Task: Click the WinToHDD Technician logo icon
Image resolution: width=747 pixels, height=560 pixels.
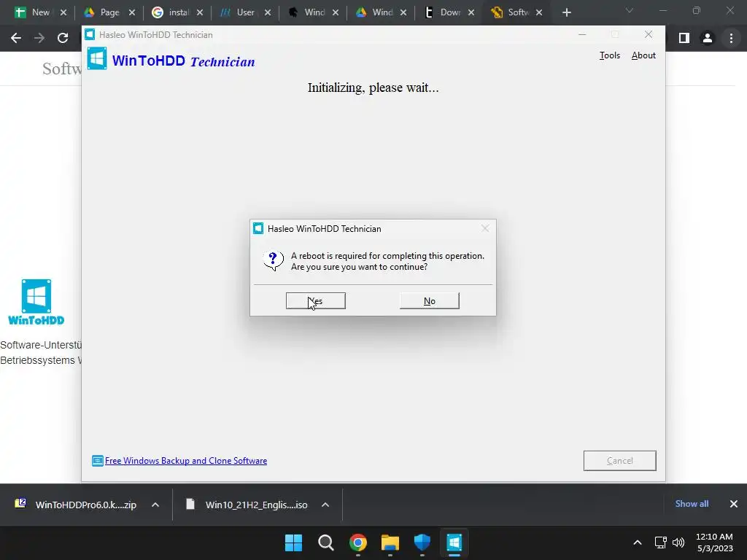Action: (x=97, y=58)
